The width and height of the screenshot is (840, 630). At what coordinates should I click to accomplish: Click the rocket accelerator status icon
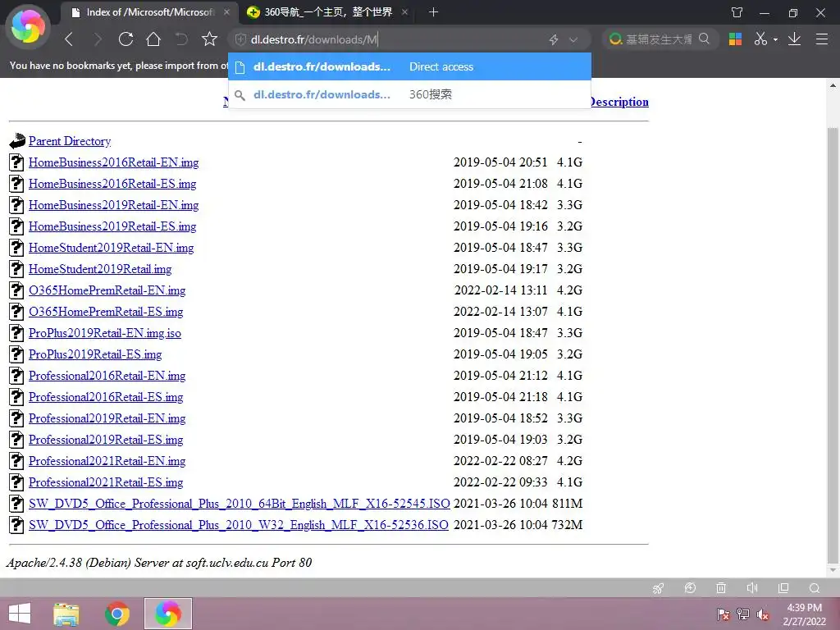pyautogui.click(x=659, y=588)
